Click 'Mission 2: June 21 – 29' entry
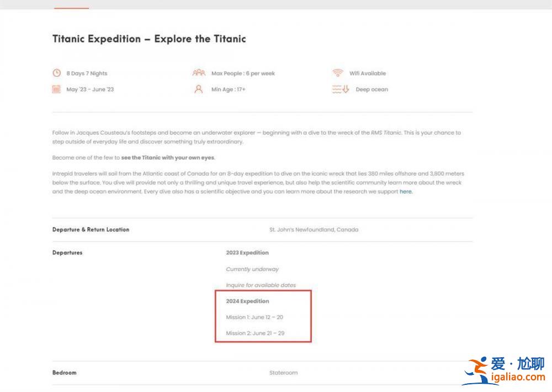552x392 pixels. pyautogui.click(x=255, y=333)
